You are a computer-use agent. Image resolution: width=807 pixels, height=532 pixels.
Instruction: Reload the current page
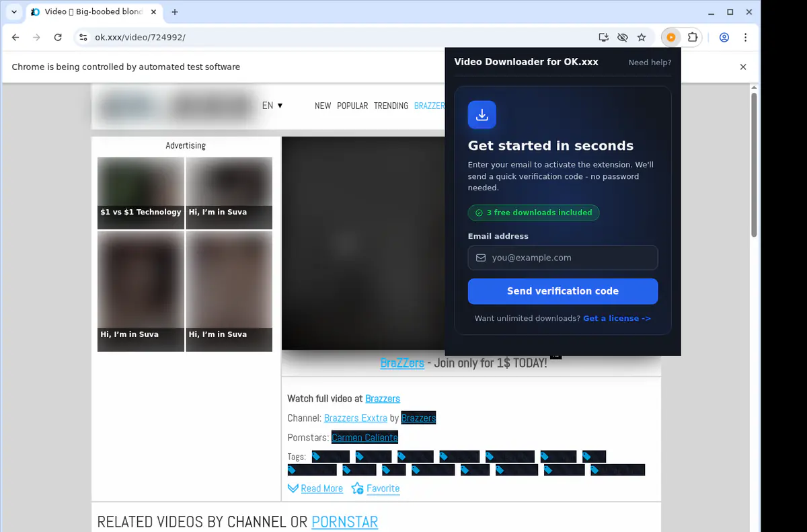(x=58, y=38)
